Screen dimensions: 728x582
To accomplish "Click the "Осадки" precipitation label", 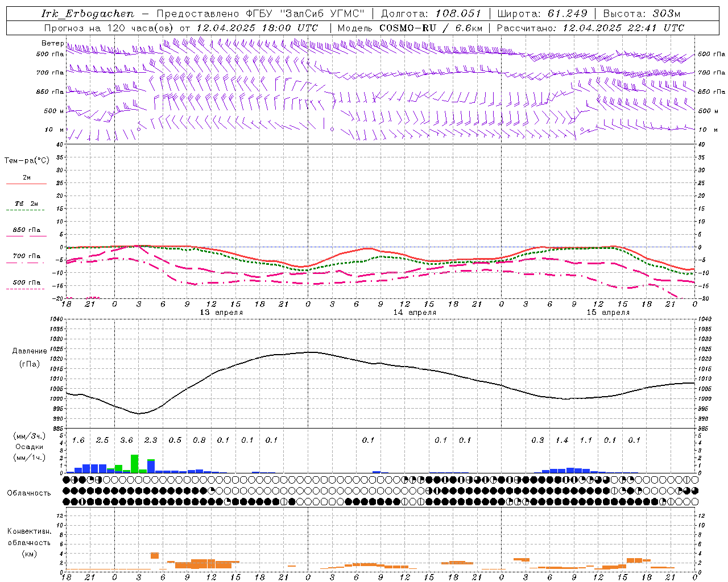I will pos(29,447).
